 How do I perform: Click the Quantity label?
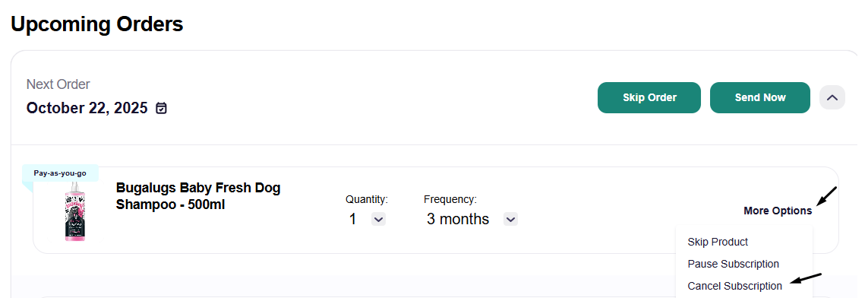[x=367, y=199]
